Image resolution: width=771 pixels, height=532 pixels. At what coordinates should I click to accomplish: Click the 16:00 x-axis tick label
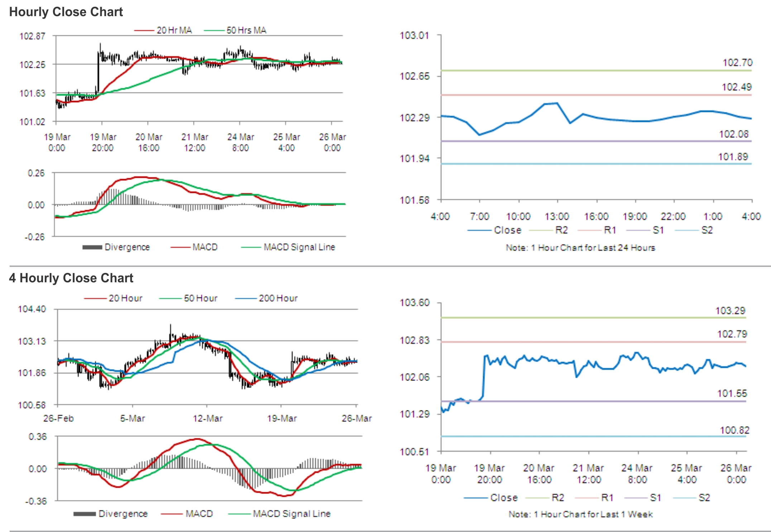(596, 216)
